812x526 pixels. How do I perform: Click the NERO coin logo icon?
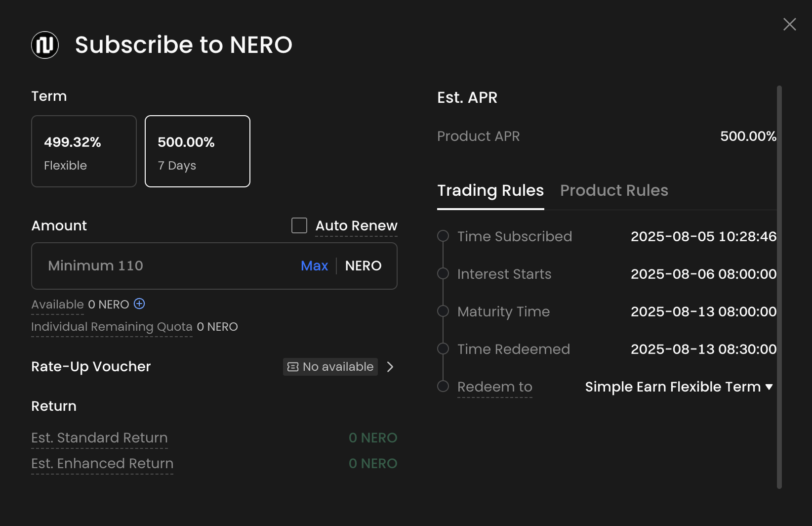[45, 45]
